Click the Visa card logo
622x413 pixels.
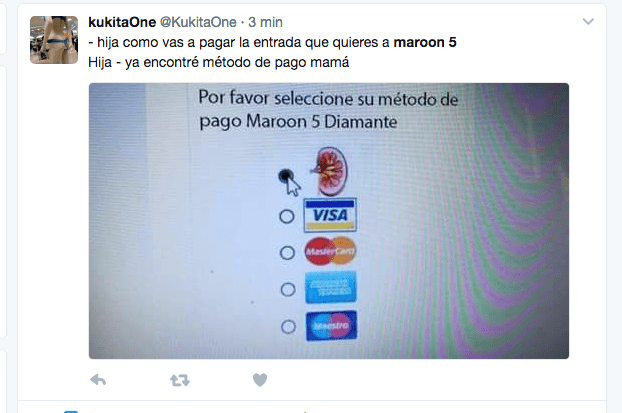coord(330,215)
